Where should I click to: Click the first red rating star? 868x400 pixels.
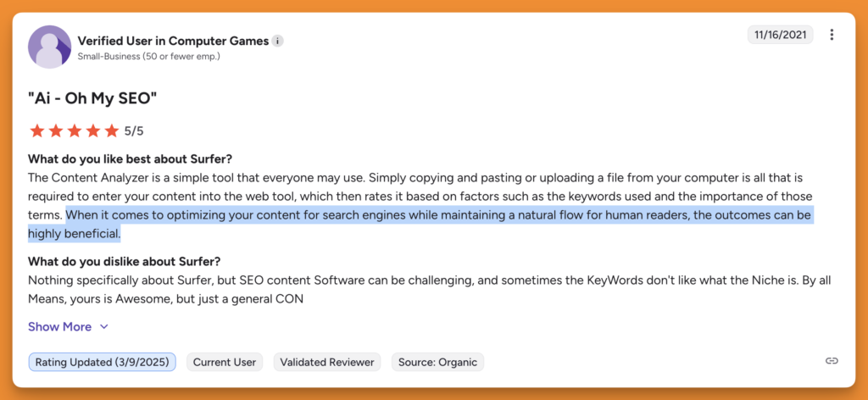tap(36, 131)
